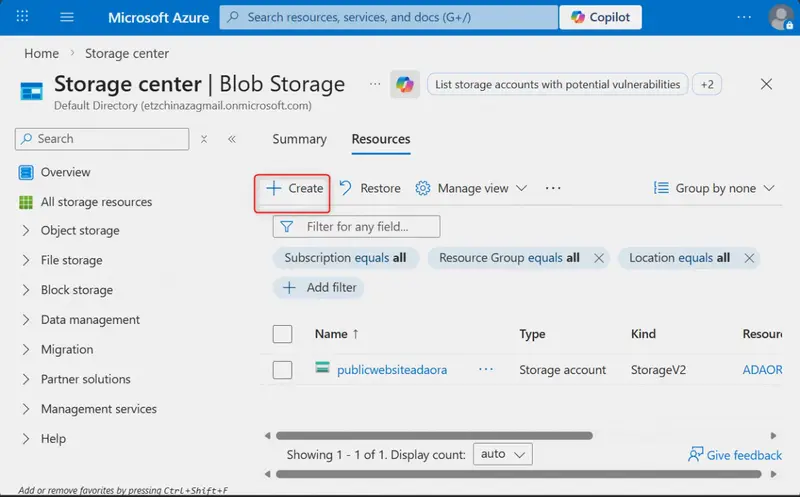Click the table scrollbar left arrow

click(x=267, y=436)
